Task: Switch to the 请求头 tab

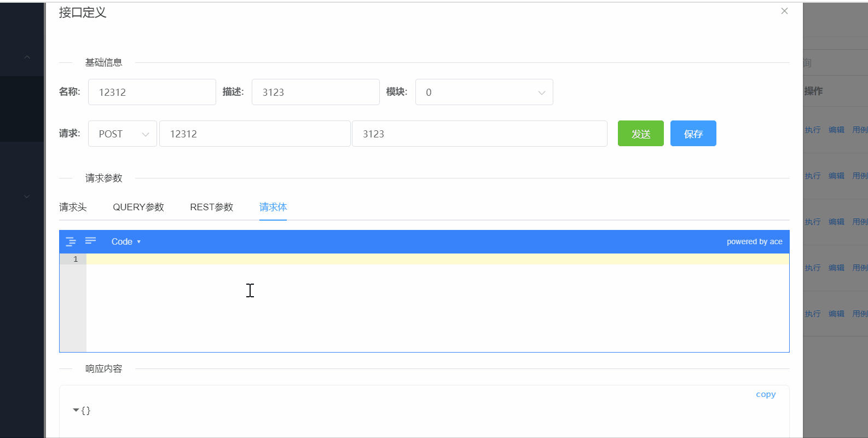Action: click(73, 207)
